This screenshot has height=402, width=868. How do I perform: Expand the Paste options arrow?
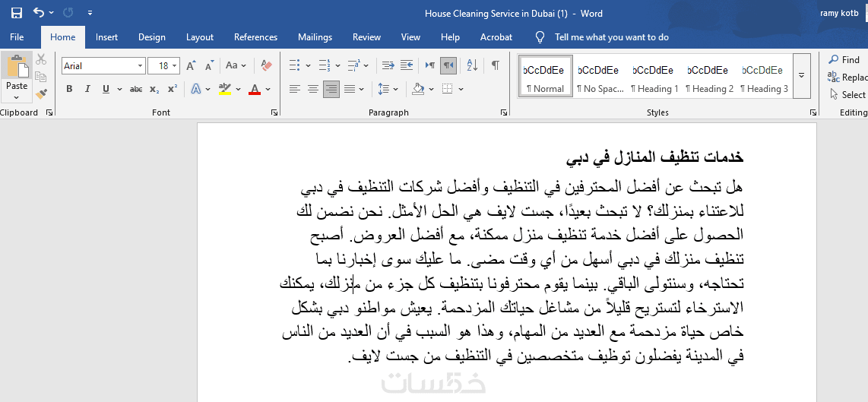pos(17,97)
